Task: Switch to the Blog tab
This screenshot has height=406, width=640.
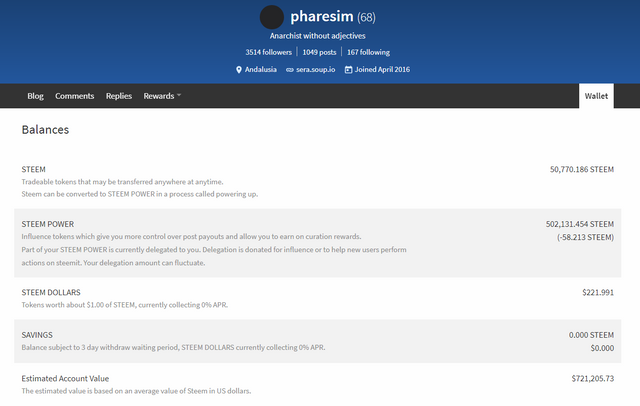Action: click(36, 96)
